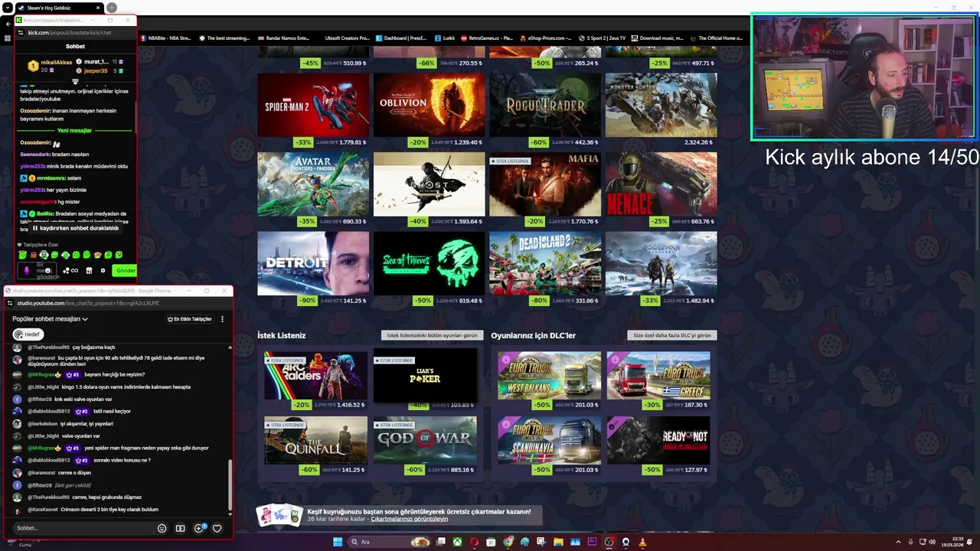Click İstek listenizdeki bütün oyunları görün
Screen dimensions: 980x551
coord(432,335)
